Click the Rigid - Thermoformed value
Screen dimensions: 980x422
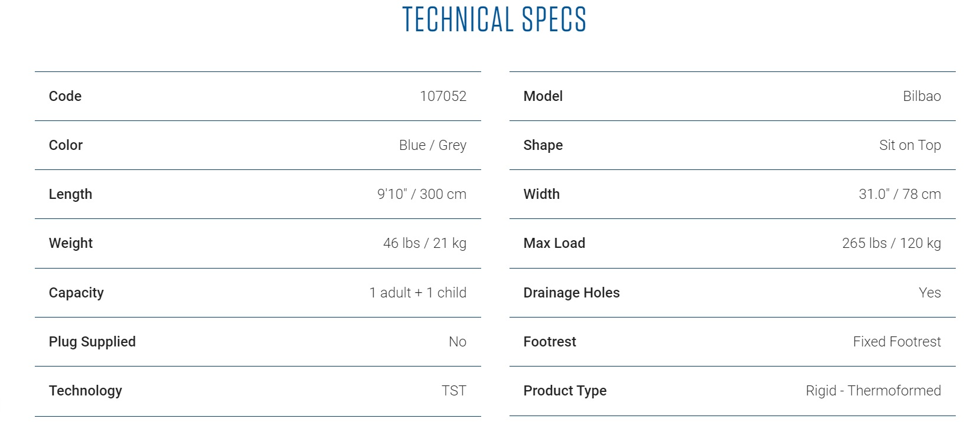point(873,391)
